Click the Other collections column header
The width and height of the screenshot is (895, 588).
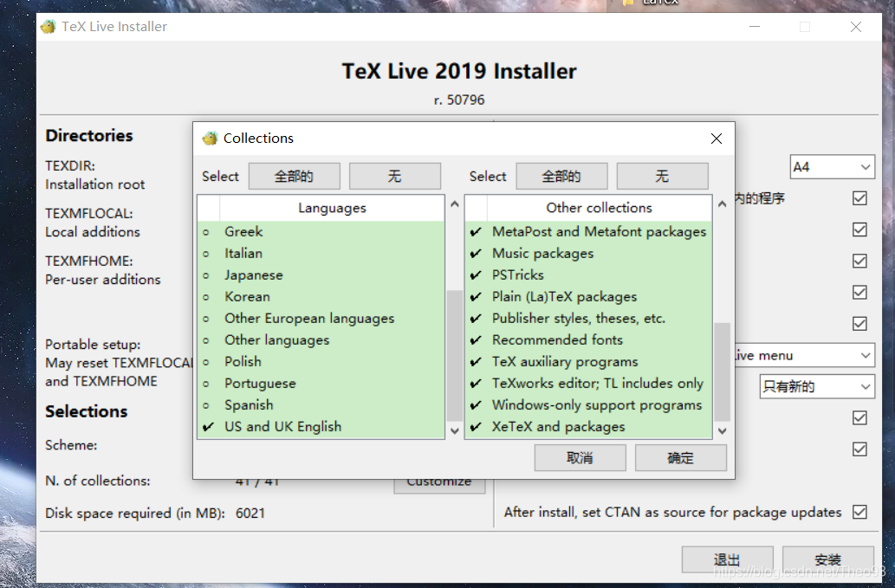tap(600, 208)
